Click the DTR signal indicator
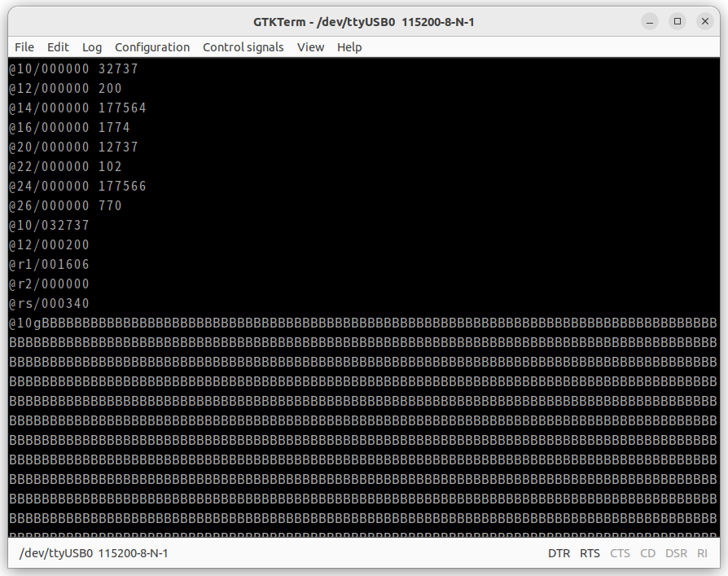This screenshot has height=576, width=728. point(559,553)
